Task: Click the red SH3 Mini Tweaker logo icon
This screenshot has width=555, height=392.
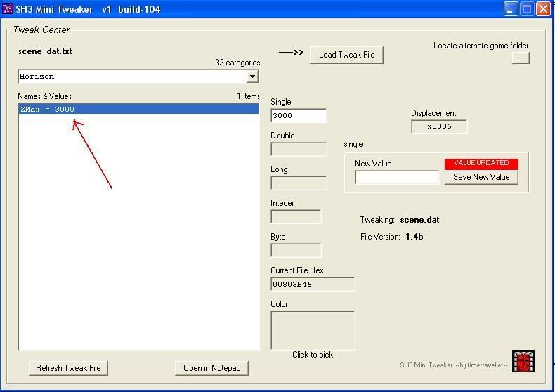Action: 523,361
